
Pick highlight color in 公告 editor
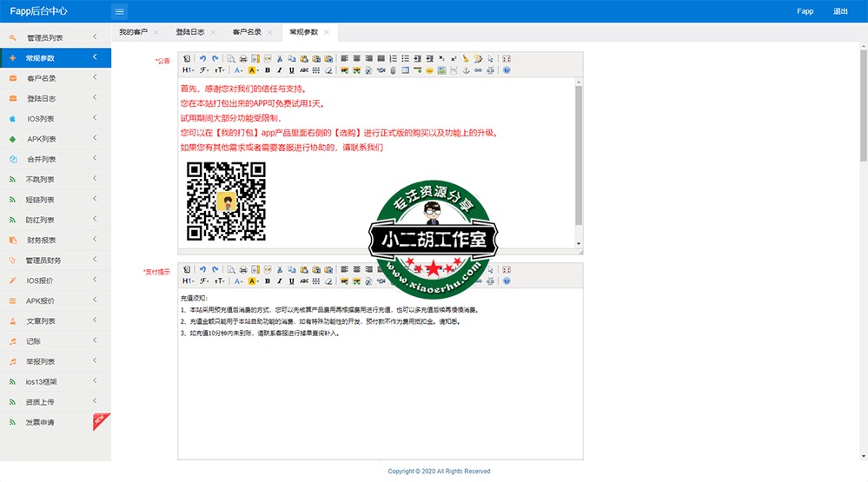253,70
